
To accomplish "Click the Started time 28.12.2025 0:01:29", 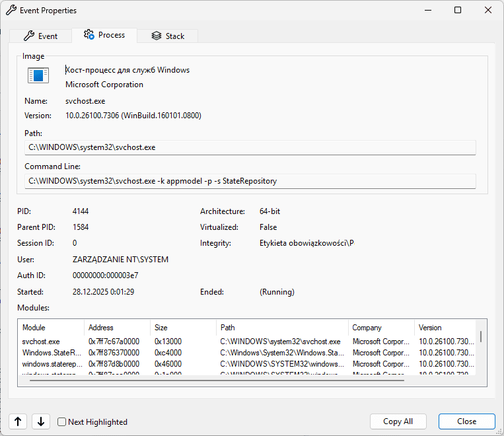I will (x=103, y=292).
